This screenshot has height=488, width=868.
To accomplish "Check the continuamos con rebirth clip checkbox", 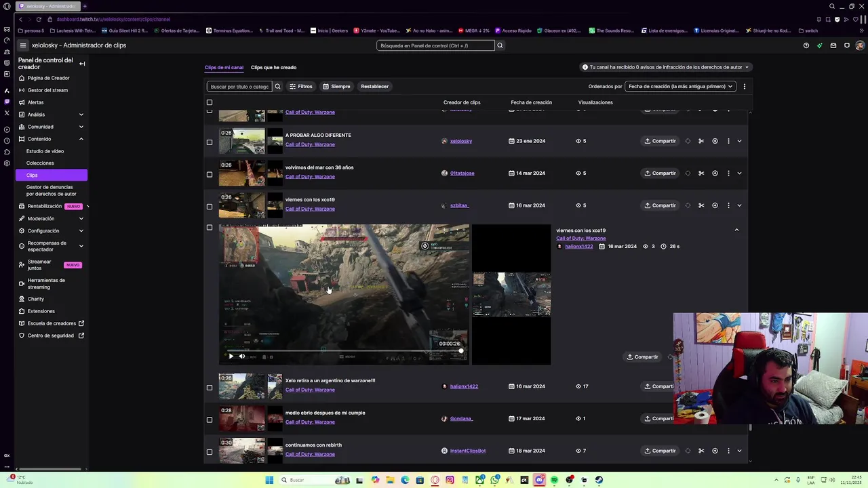I will coord(210,452).
